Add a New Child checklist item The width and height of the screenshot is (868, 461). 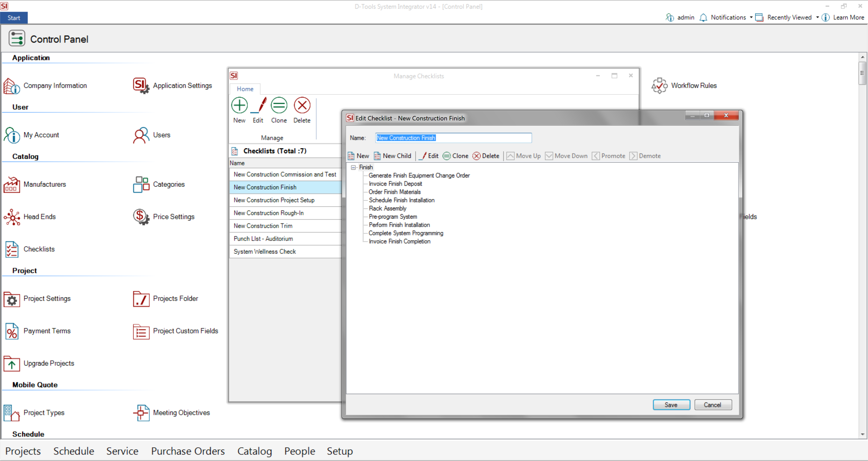click(x=393, y=156)
